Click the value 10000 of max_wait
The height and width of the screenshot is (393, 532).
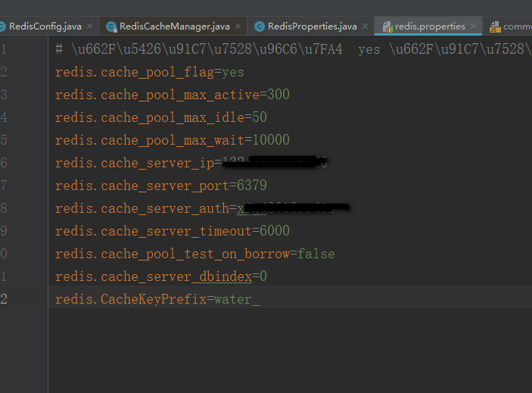pyautogui.click(x=271, y=140)
